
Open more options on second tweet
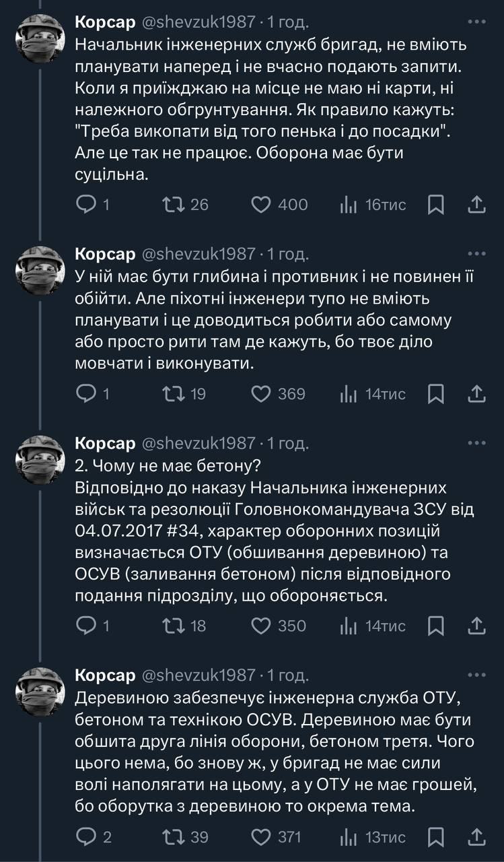point(476,254)
